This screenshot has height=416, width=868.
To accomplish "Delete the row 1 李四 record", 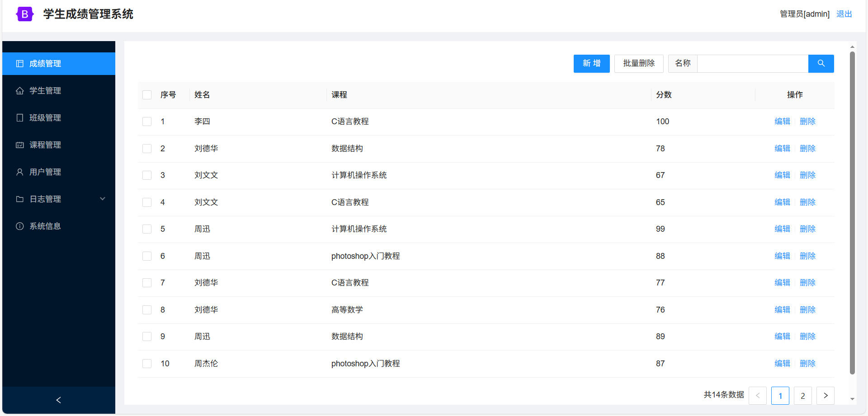I will [x=807, y=122].
